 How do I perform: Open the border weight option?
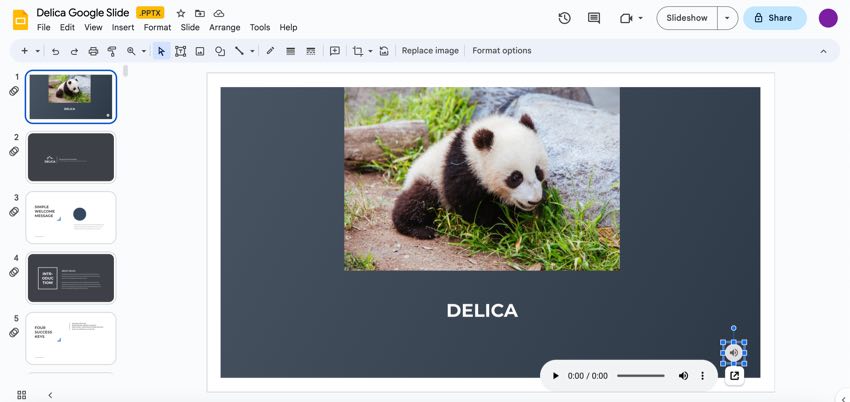291,51
